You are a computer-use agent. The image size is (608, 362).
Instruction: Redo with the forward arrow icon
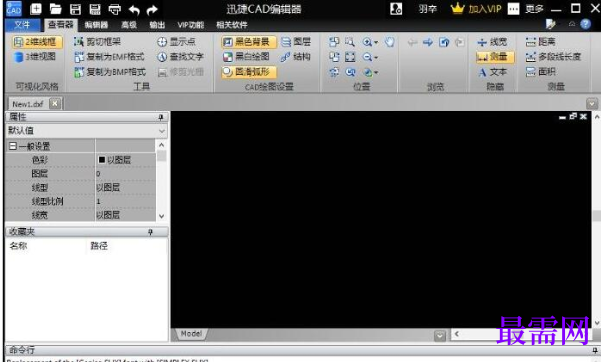pos(152,9)
